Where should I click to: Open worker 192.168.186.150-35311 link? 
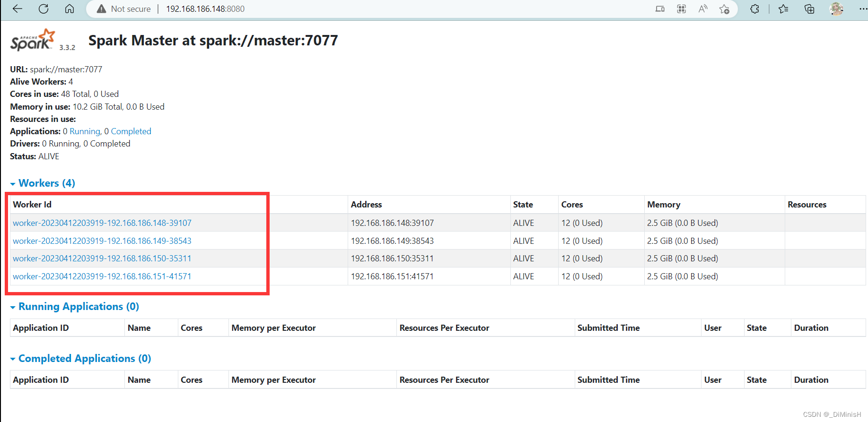102,258
